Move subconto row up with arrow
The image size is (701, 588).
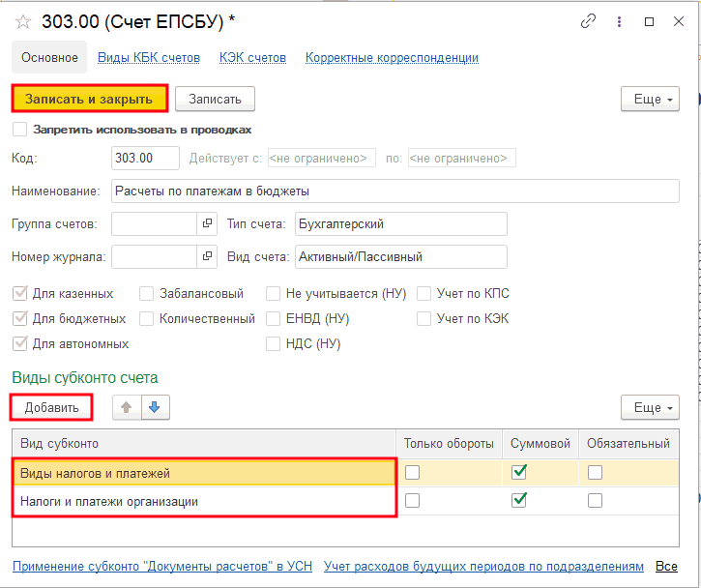[x=126, y=407]
